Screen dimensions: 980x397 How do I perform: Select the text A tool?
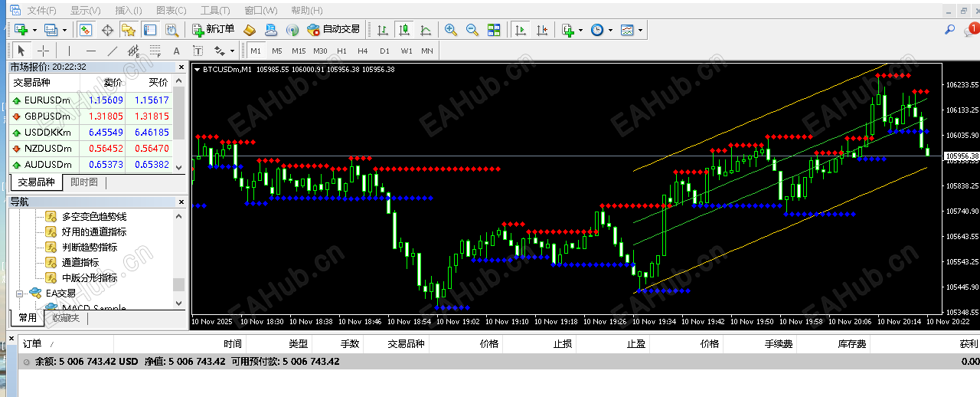[x=178, y=51]
